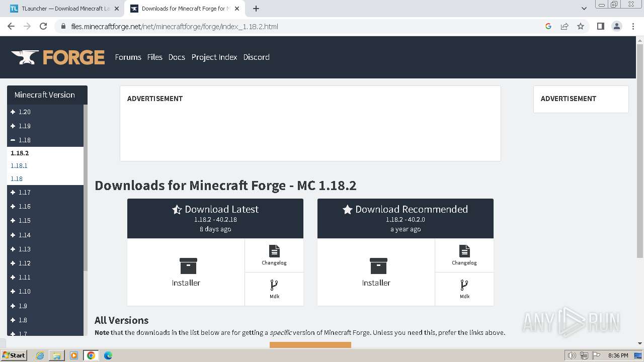Viewport: 644px width, 362px height.
Task: Open the Windows Start menu
Action: click(14, 355)
